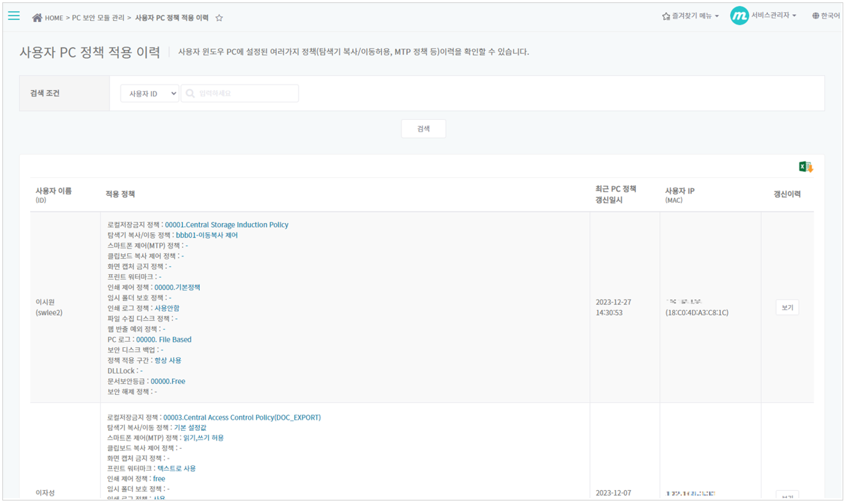This screenshot has height=504, width=845.
Task: Open the 사용자 ID search type dropdown
Action: [x=150, y=93]
